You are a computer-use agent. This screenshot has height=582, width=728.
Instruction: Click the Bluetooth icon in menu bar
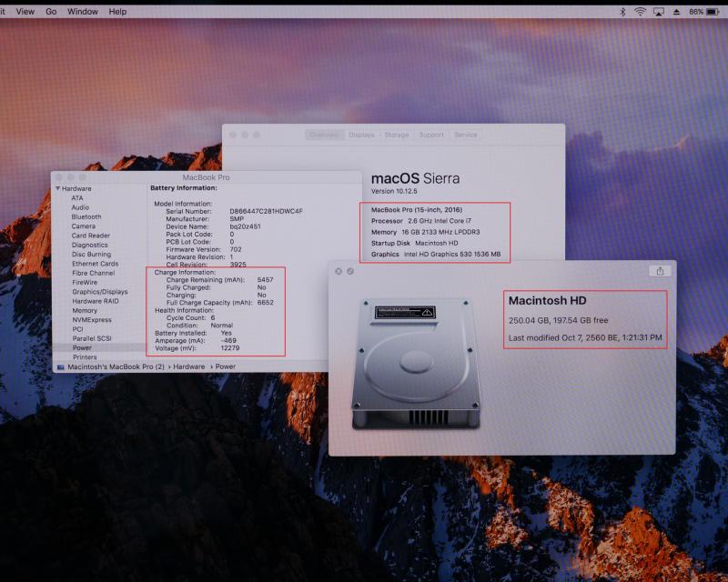tap(622, 12)
